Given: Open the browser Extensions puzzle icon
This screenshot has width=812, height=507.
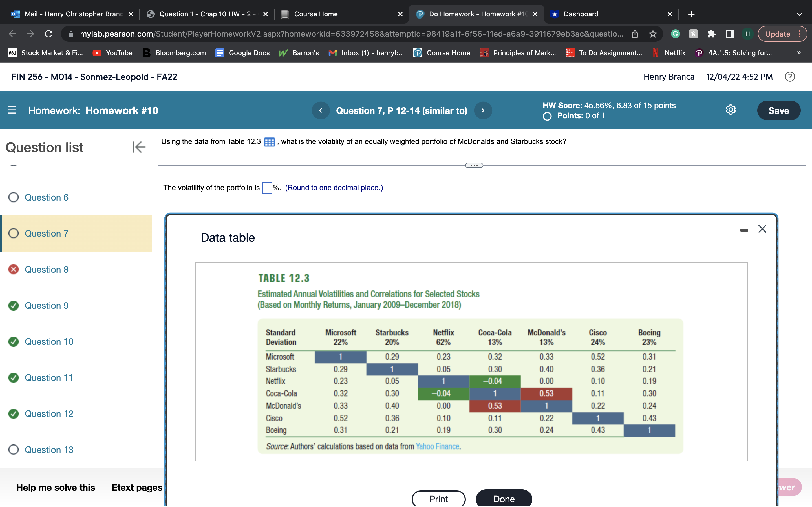Looking at the screenshot, I should pos(711,34).
